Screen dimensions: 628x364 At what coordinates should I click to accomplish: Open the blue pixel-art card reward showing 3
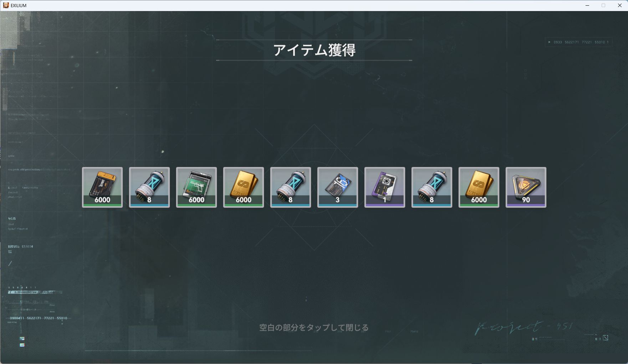tap(338, 187)
